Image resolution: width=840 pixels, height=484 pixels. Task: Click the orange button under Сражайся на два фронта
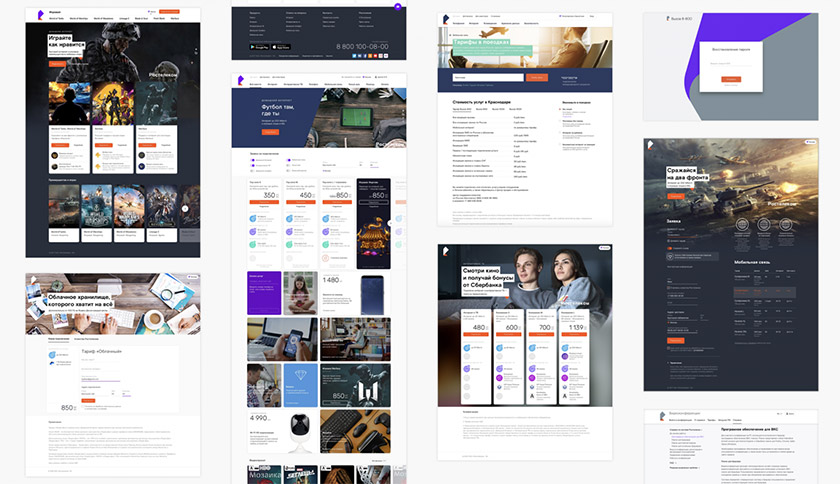coord(676,196)
